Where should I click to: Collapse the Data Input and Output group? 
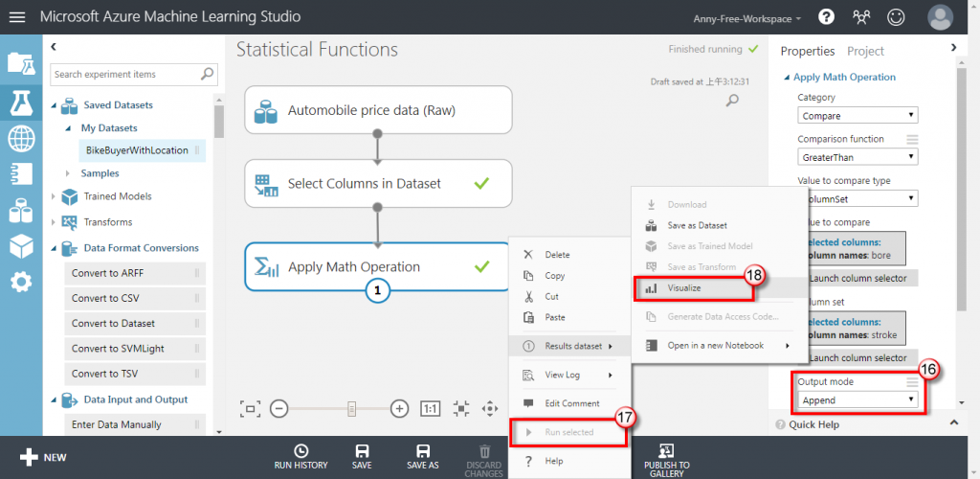[x=54, y=399]
